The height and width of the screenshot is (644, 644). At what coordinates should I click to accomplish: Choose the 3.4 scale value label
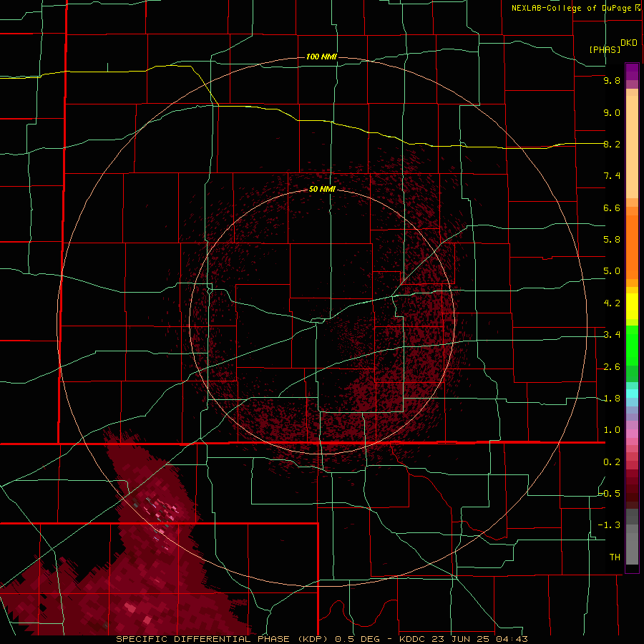(612, 335)
